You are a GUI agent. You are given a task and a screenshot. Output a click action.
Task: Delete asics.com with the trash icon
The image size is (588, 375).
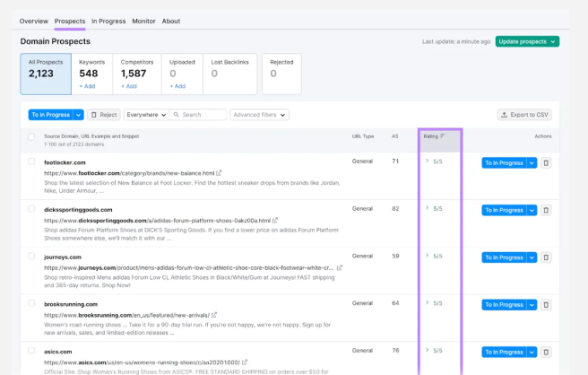tap(546, 352)
